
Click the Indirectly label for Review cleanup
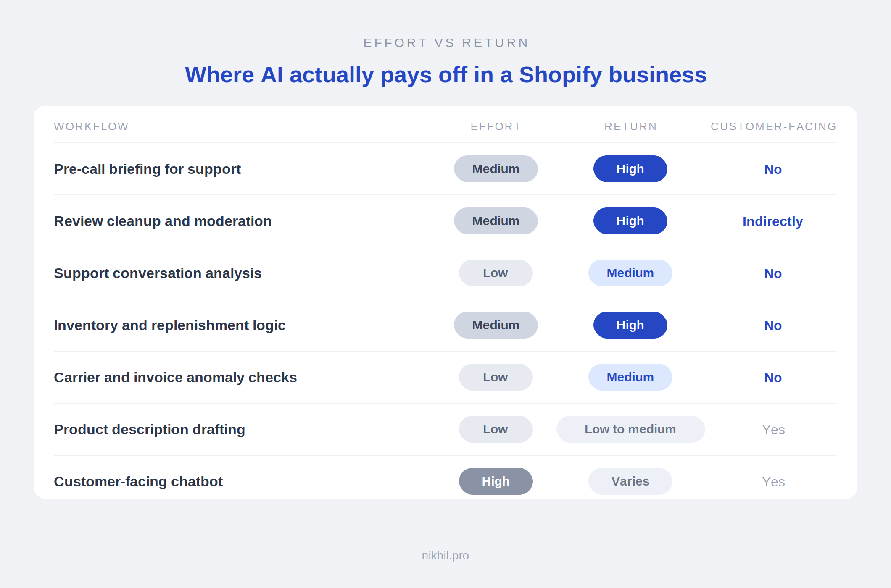coord(772,221)
